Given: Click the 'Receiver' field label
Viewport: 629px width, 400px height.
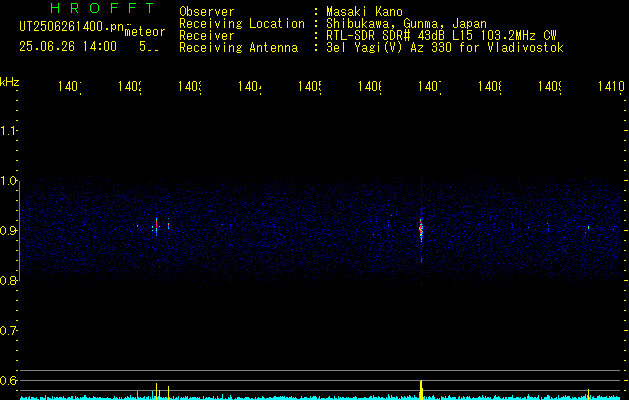Looking at the screenshot, I should pos(207,36).
